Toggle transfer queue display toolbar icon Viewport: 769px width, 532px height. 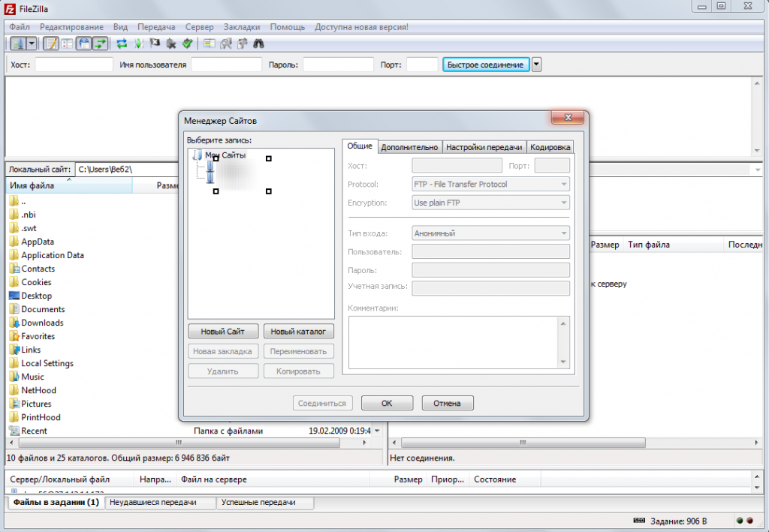click(x=100, y=44)
